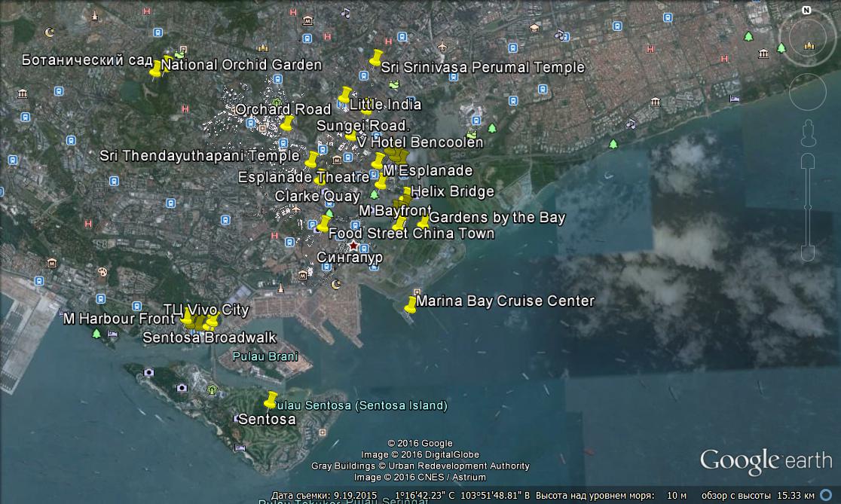Click the M Harbour Front label

[119, 319]
